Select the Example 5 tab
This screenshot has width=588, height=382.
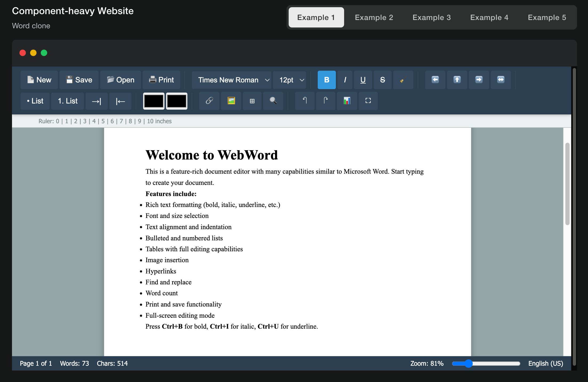[547, 17]
